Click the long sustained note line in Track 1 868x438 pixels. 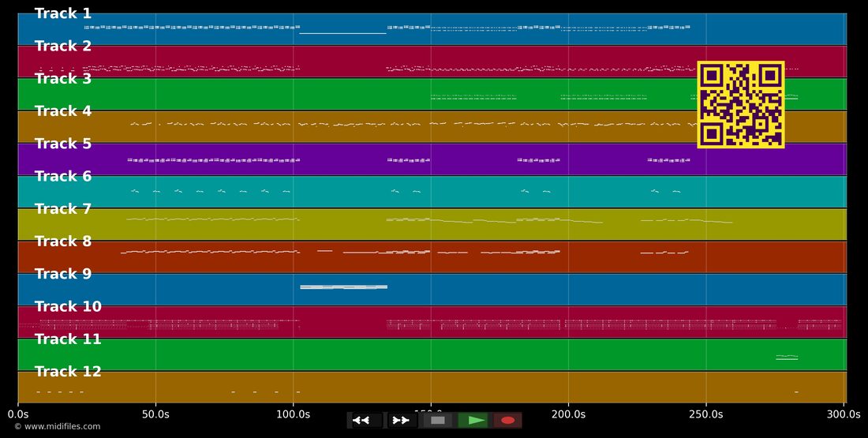(x=342, y=33)
